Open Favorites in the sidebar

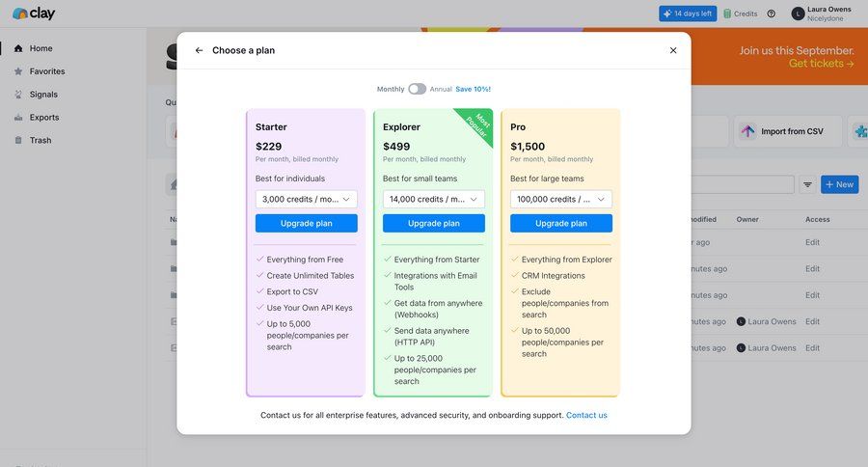pyautogui.click(x=47, y=71)
